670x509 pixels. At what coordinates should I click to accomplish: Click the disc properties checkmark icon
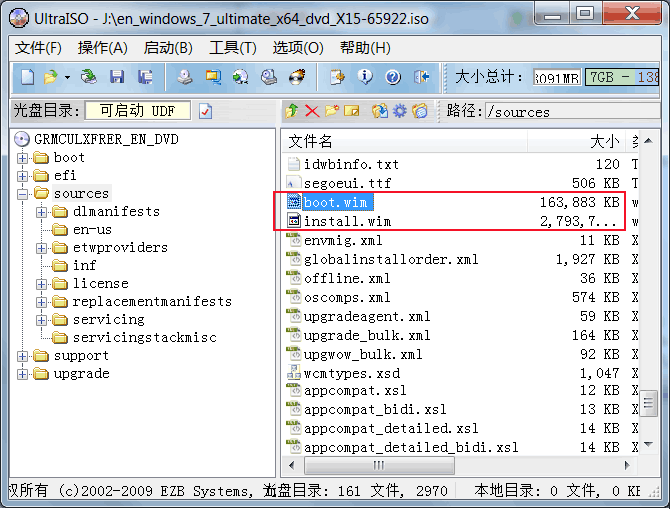coord(206,112)
